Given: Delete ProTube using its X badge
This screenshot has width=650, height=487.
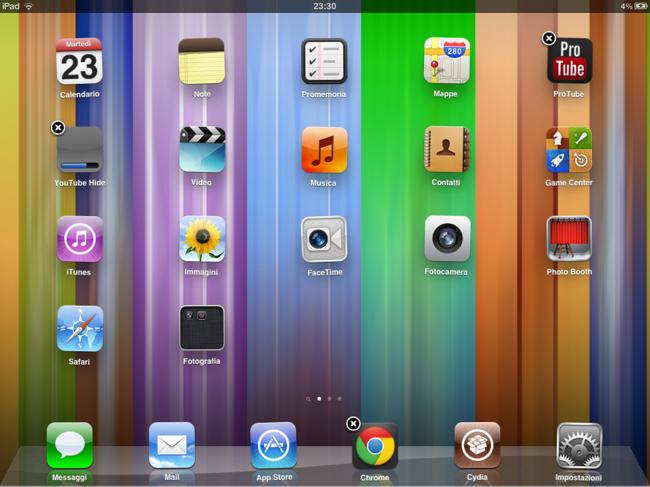Looking at the screenshot, I should (x=548, y=39).
